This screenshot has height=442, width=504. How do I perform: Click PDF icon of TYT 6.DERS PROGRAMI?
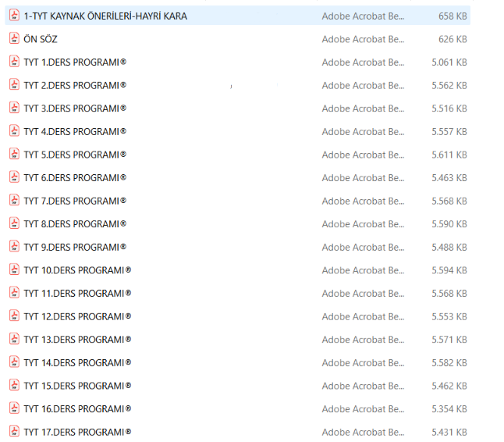click(14, 177)
